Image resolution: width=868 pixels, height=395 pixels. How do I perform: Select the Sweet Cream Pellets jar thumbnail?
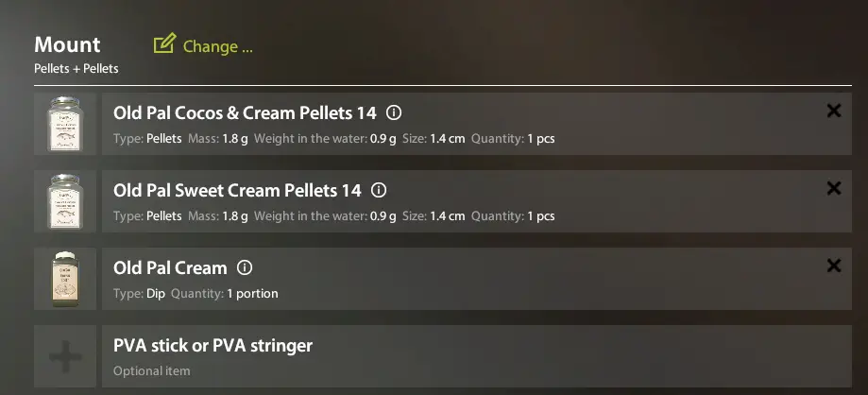pyautogui.click(x=65, y=201)
